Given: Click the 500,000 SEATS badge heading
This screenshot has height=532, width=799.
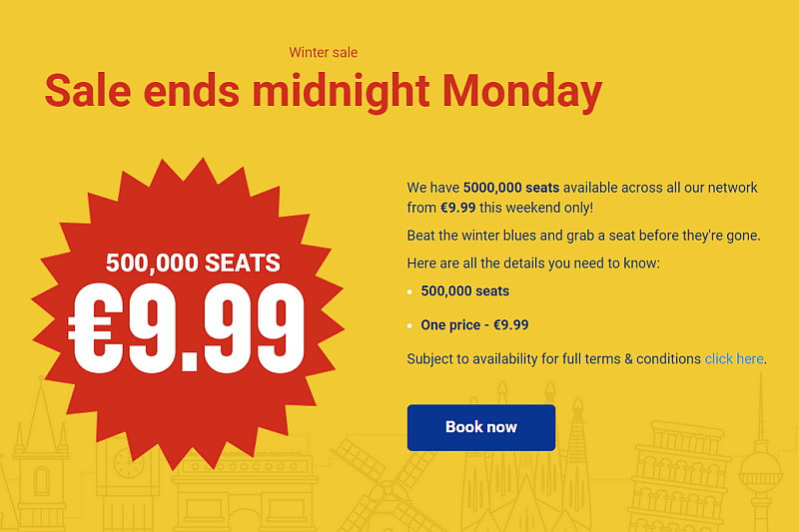Looking at the screenshot, I should [x=193, y=263].
